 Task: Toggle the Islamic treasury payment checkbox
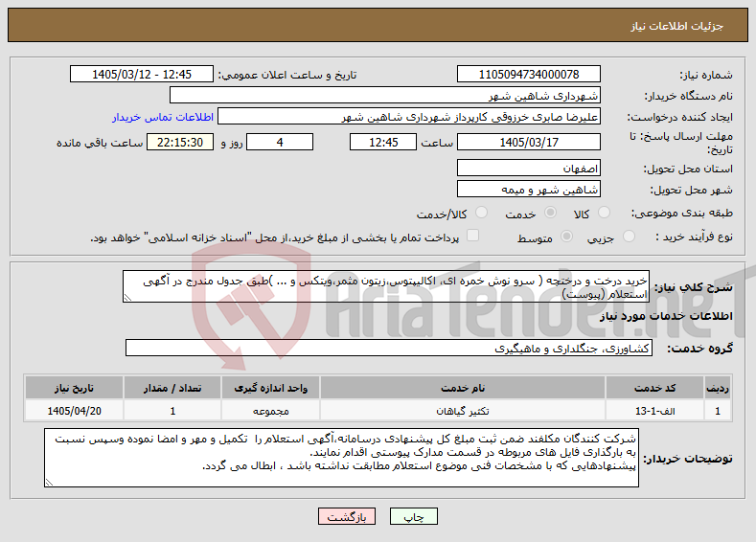(473, 236)
